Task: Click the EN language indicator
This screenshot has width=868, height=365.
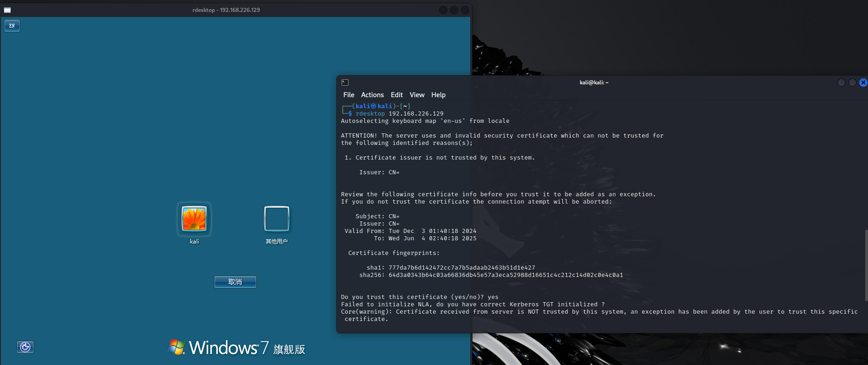Action: point(12,26)
